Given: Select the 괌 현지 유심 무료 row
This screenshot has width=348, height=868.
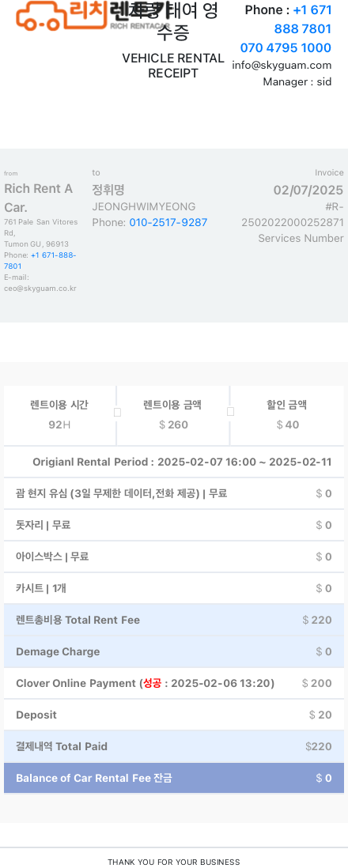Looking at the screenshot, I should point(174,494).
